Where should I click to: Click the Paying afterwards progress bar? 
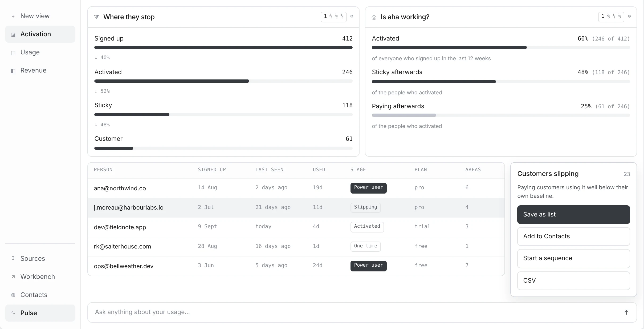tap(501, 115)
